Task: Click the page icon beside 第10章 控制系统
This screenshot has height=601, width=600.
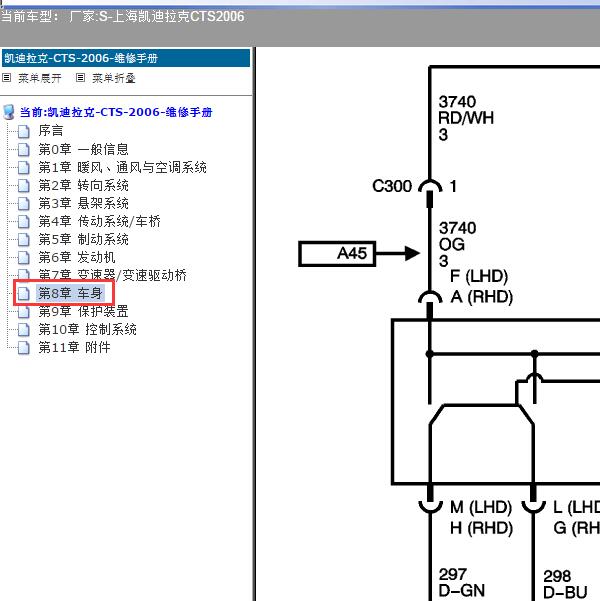Action: 24,330
